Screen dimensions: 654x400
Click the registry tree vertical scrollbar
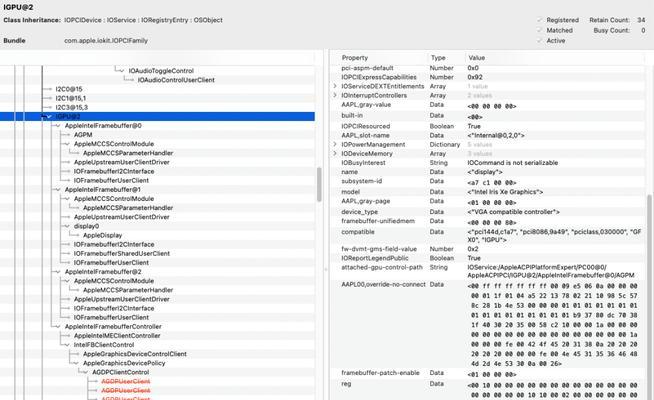[319, 184]
